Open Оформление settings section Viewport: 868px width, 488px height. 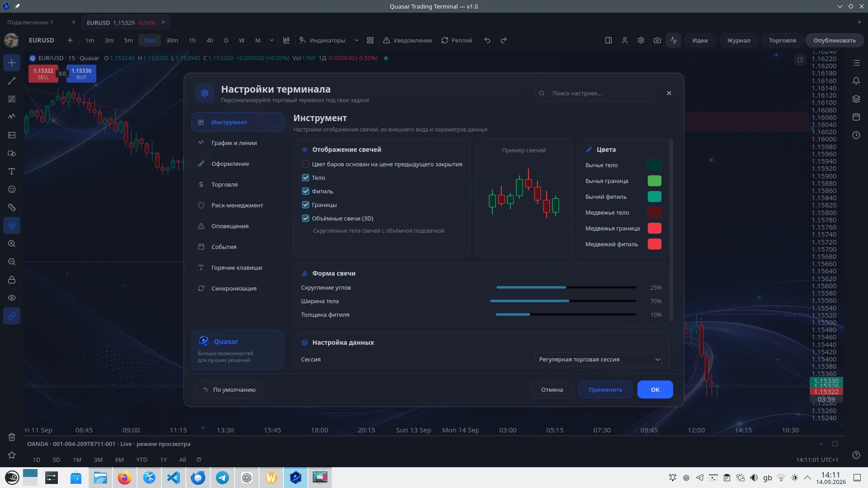[237, 164]
